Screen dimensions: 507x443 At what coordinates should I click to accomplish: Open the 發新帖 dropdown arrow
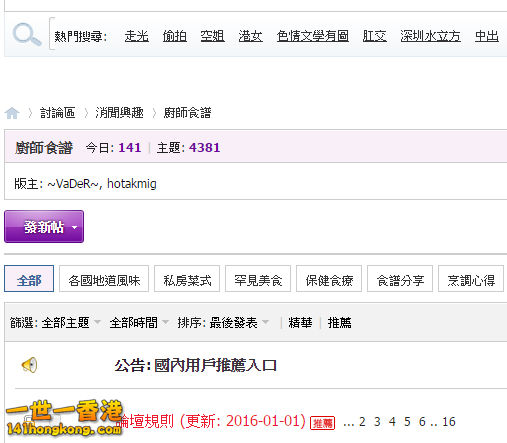(74, 227)
